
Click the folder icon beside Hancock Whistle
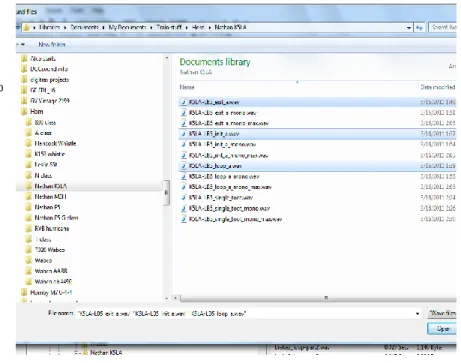[29, 143]
